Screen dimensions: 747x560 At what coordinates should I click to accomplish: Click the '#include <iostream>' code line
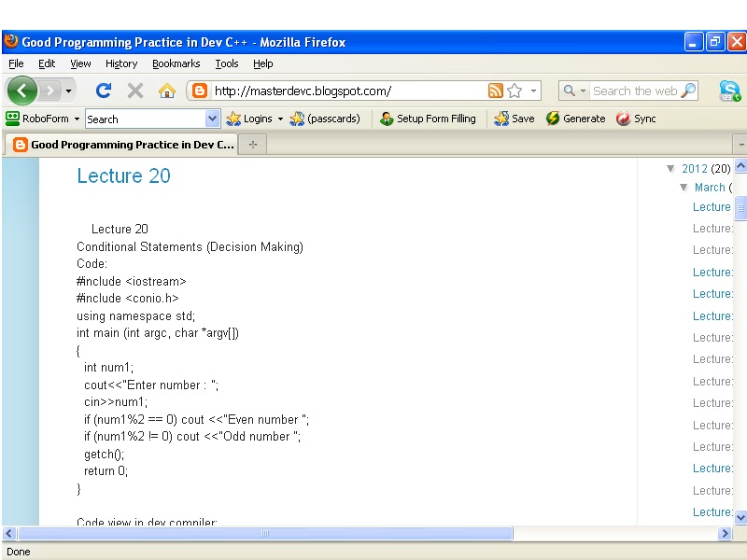click(x=131, y=282)
